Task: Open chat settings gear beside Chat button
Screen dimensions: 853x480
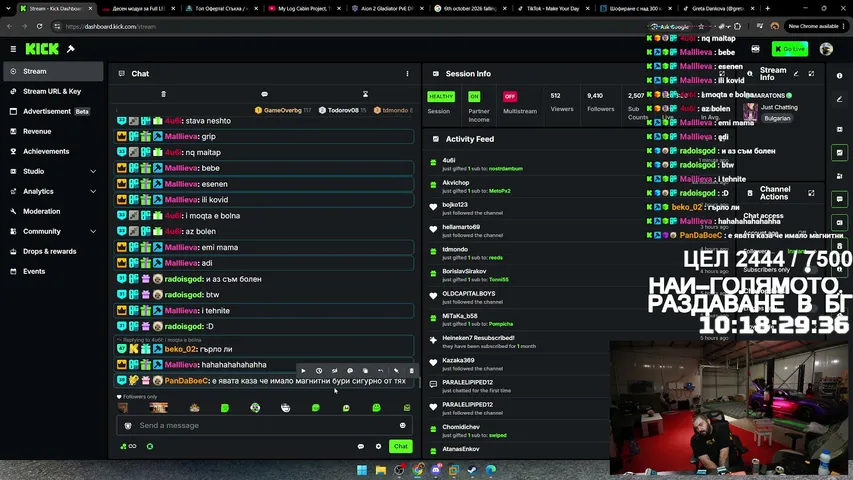Action: click(x=379, y=446)
